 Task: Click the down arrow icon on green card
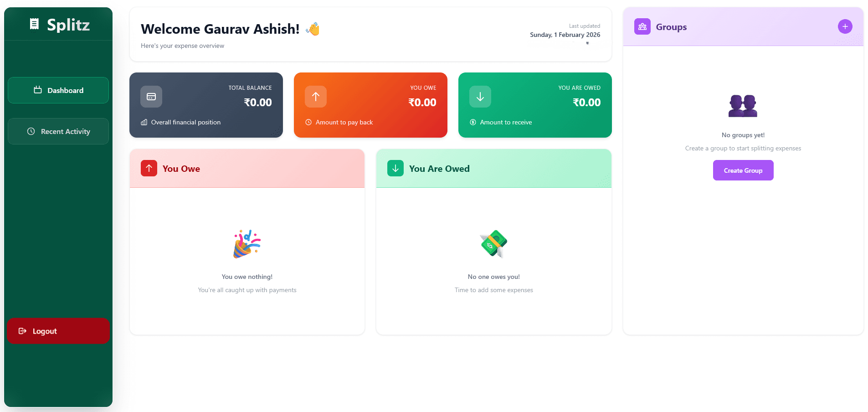pyautogui.click(x=480, y=97)
